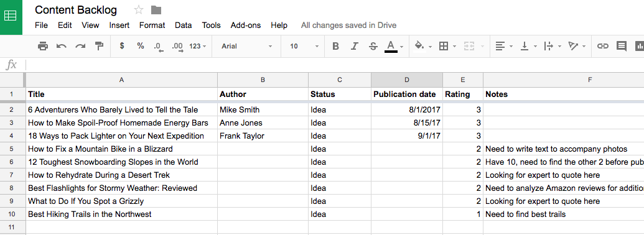Screen dimensions: 644x235
Task: Click the Insert chart icon
Action: click(x=640, y=47)
